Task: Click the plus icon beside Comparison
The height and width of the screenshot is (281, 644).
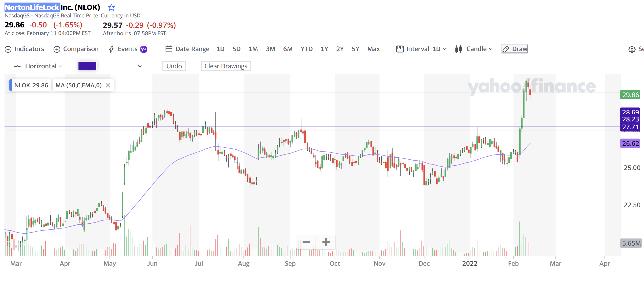Action: [x=57, y=49]
